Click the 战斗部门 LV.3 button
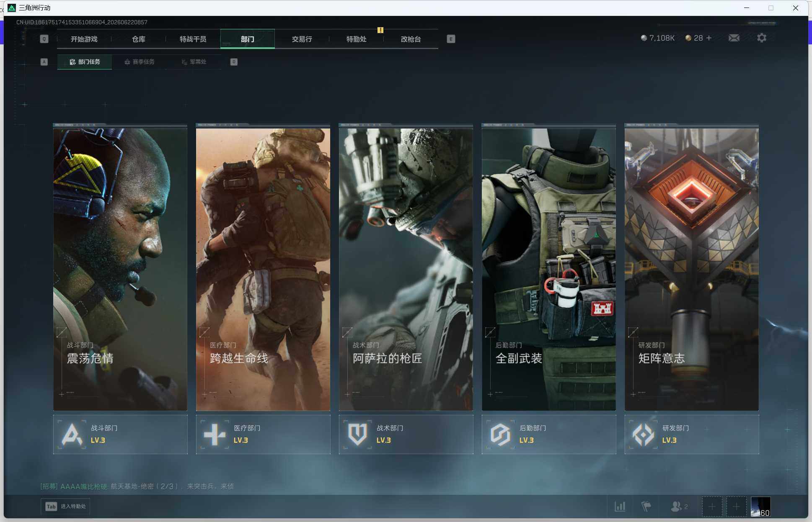Screen dimensions: 812x522 click(x=120, y=434)
